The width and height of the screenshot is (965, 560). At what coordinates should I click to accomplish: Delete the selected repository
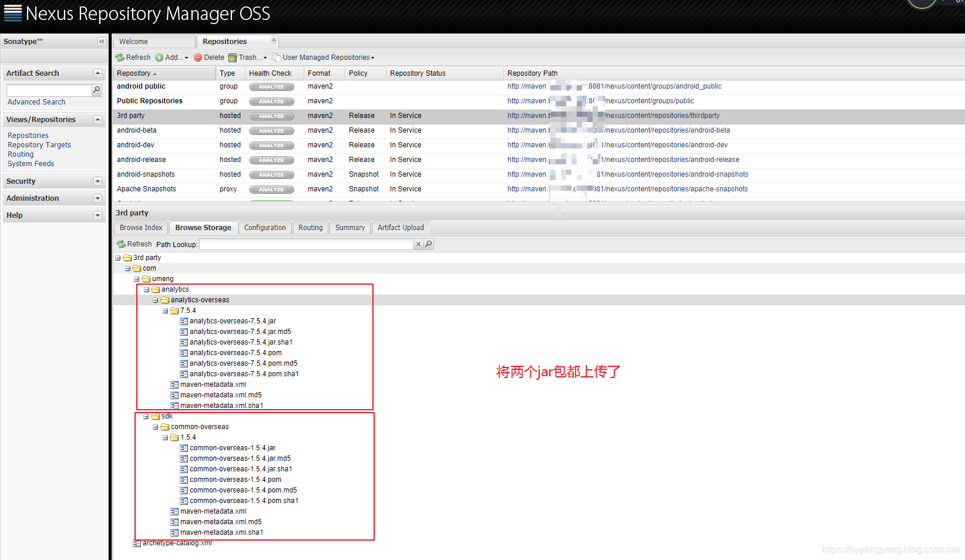click(209, 58)
